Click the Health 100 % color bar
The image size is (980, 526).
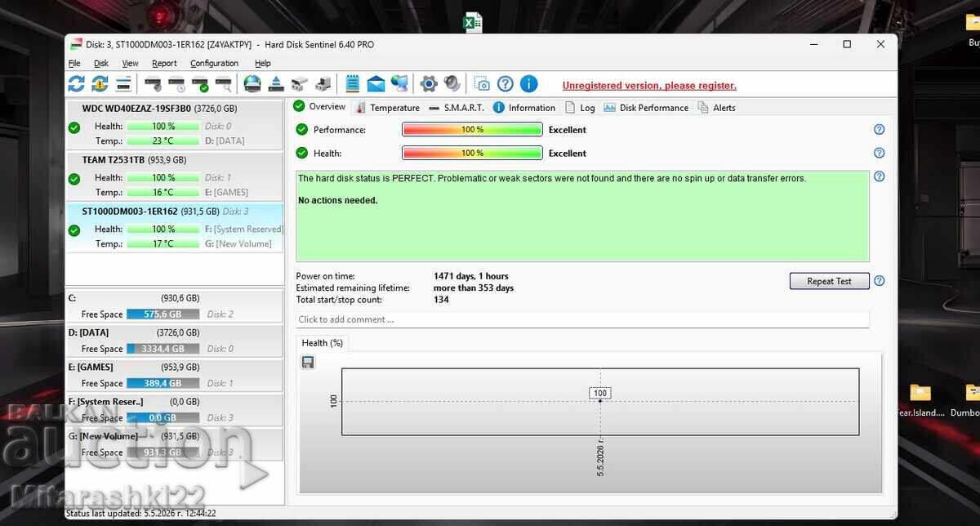coord(472,153)
